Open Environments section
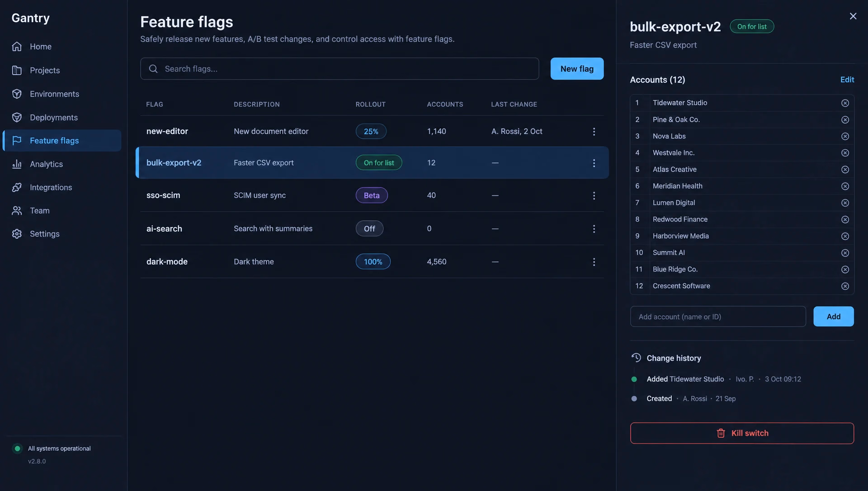The image size is (868, 491). 62,94
